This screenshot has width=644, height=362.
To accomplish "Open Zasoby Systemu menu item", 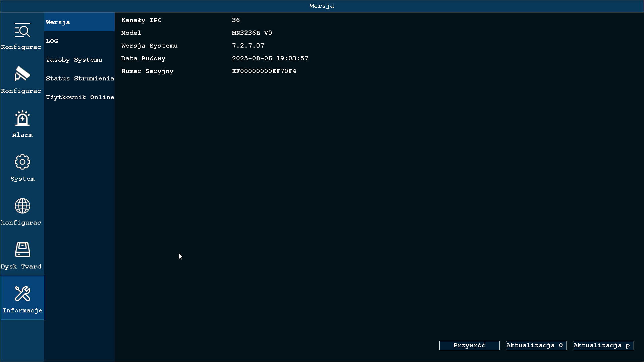I will pos(79,60).
